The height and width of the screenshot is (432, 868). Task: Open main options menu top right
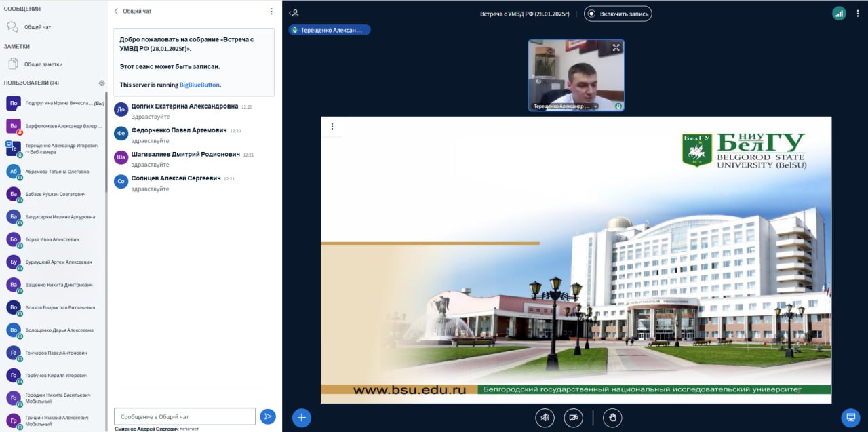pyautogui.click(x=859, y=13)
